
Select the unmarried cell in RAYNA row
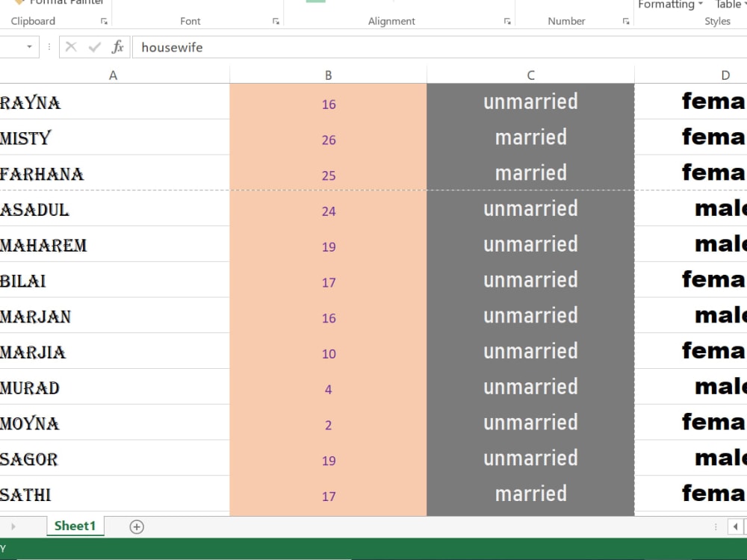pyautogui.click(x=530, y=102)
